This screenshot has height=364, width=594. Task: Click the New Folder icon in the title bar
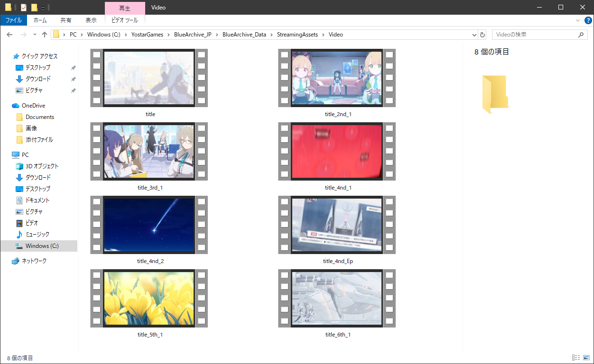tap(34, 8)
